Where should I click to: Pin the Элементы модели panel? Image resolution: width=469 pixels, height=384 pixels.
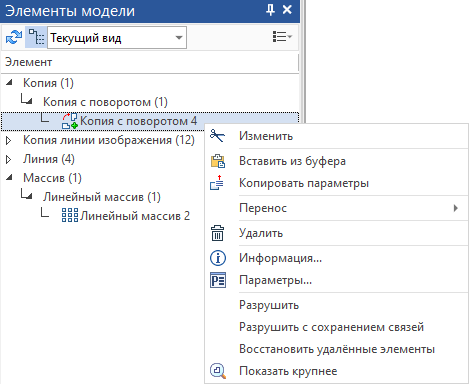click(270, 10)
